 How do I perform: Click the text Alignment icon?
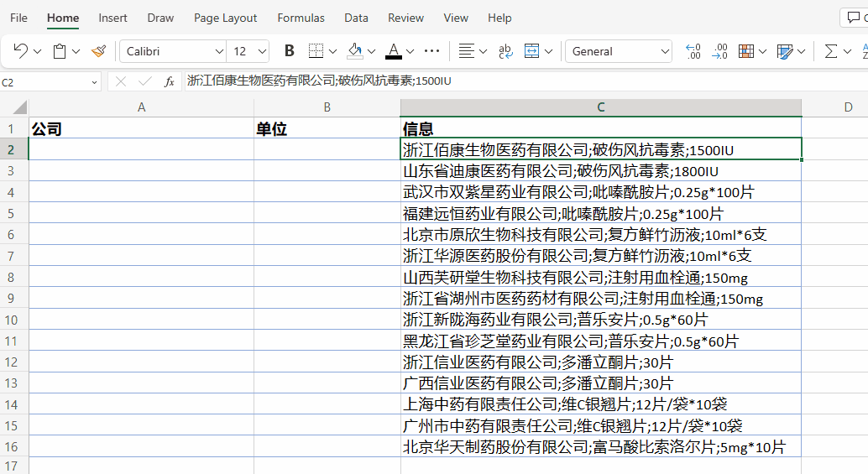click(467, 51)
